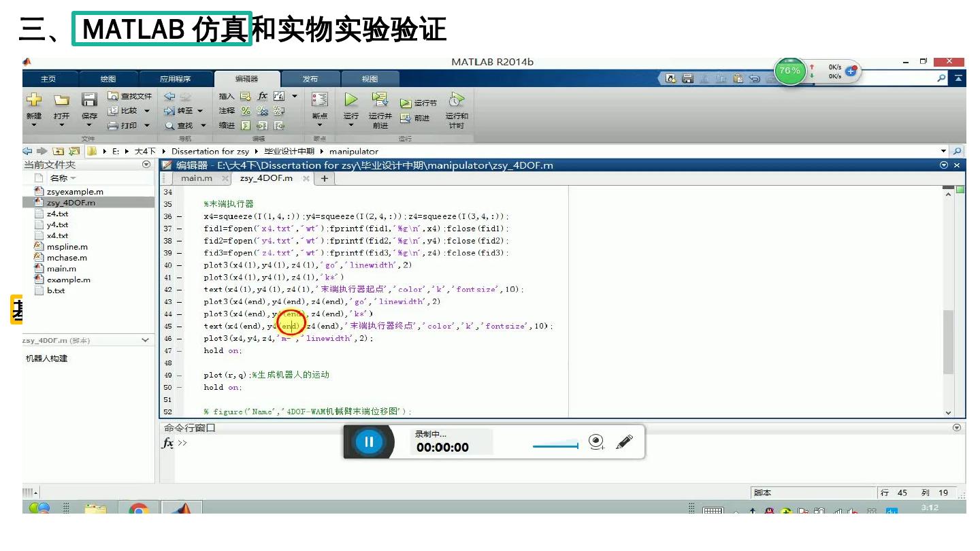
Task: Adjust the recorder volume slider
Action: 555,446
